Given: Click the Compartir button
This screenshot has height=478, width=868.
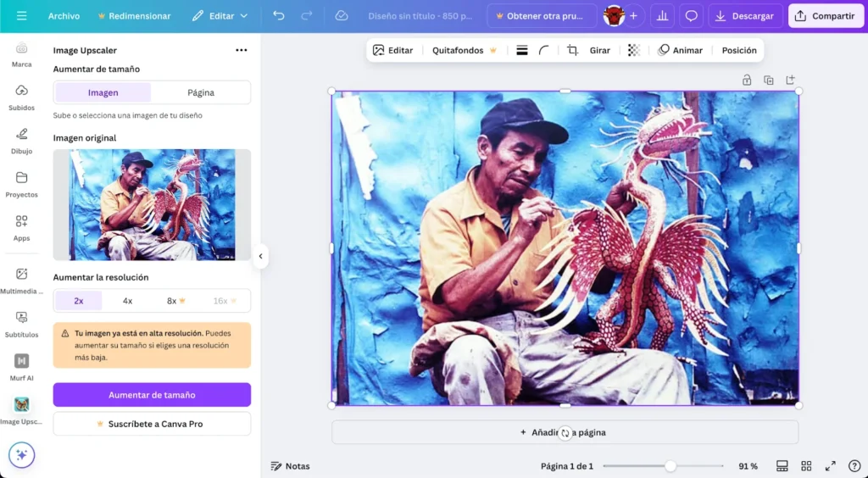Looking at the screenshot, I should coord(826,16).
